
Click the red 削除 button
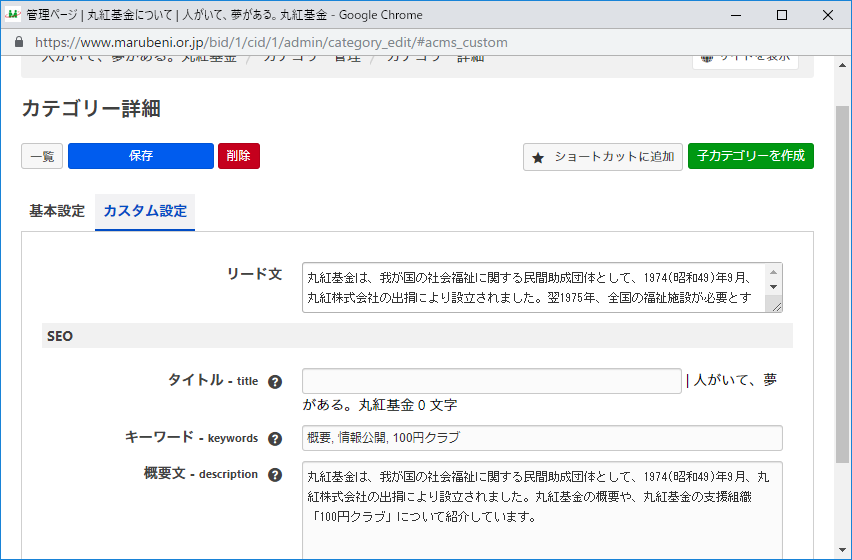click(238, 156)
